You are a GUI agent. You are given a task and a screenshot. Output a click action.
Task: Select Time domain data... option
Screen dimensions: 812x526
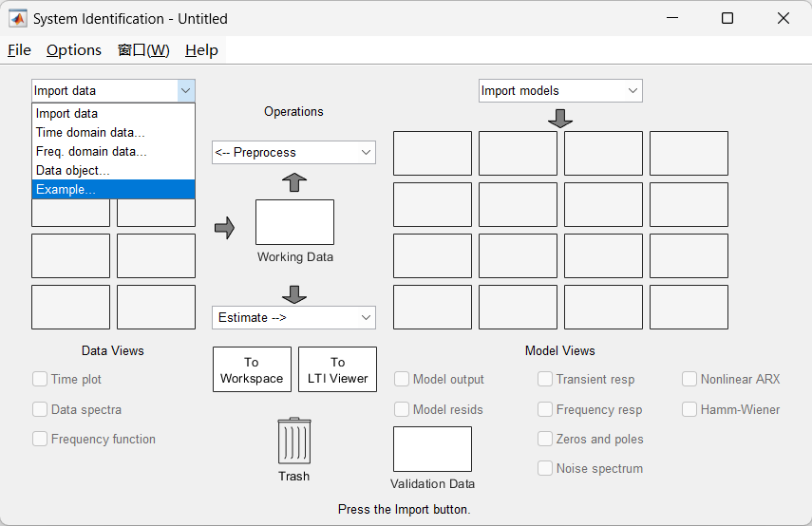pyautogui.click(x=113, y=133)
